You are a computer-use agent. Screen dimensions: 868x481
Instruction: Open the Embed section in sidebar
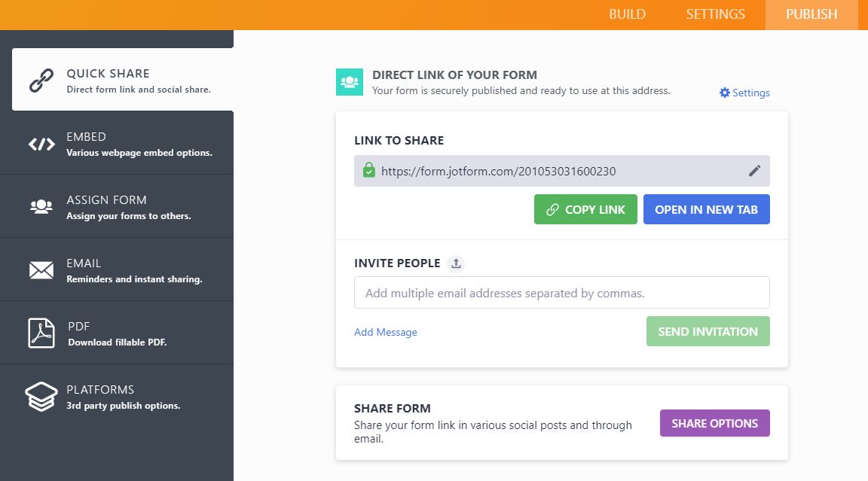tap(117, 143)
